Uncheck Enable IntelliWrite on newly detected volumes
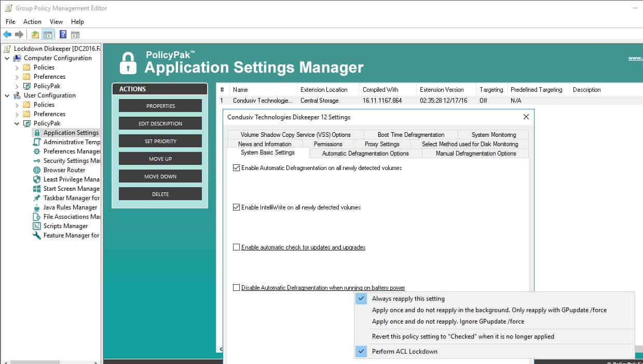The height and width of the screenshot is (364, 643). (237, 207)
